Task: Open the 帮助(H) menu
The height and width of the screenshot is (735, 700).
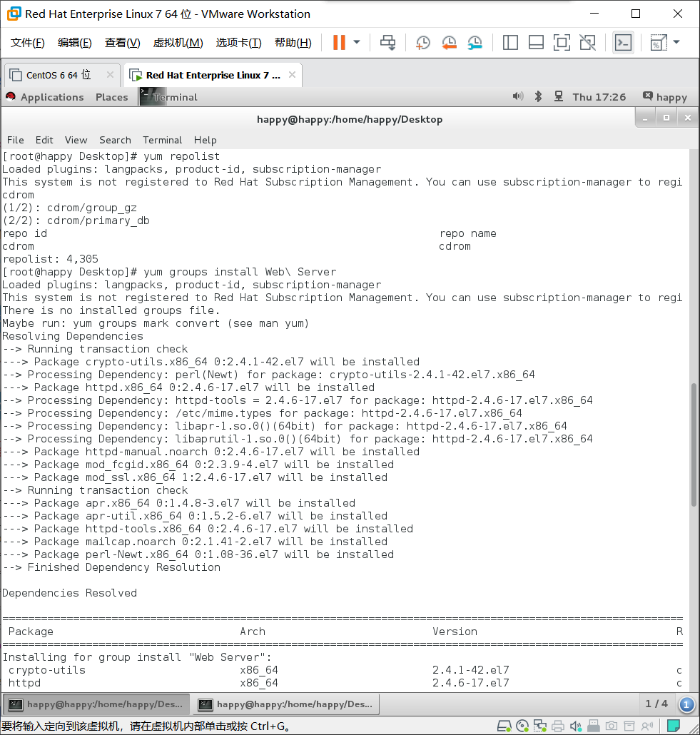Action: 293,43
